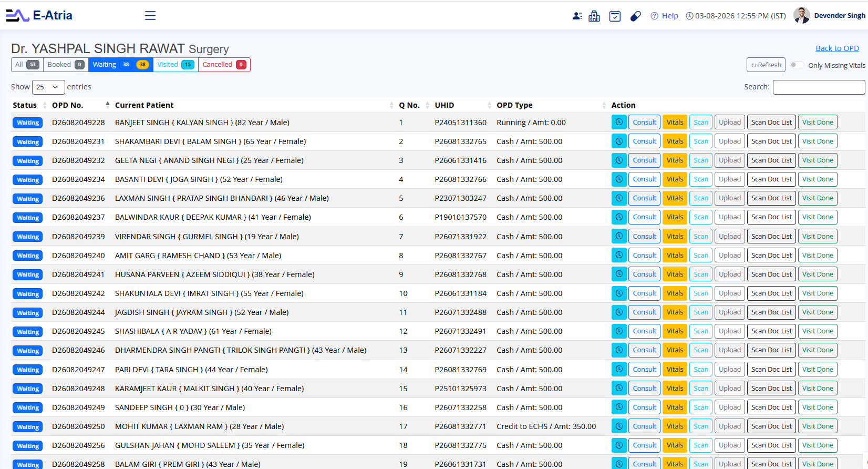Screen dimensions: 868x469
Task: Switch to the Booked tab
Action: pyautogui.click(x=66, y=65)
